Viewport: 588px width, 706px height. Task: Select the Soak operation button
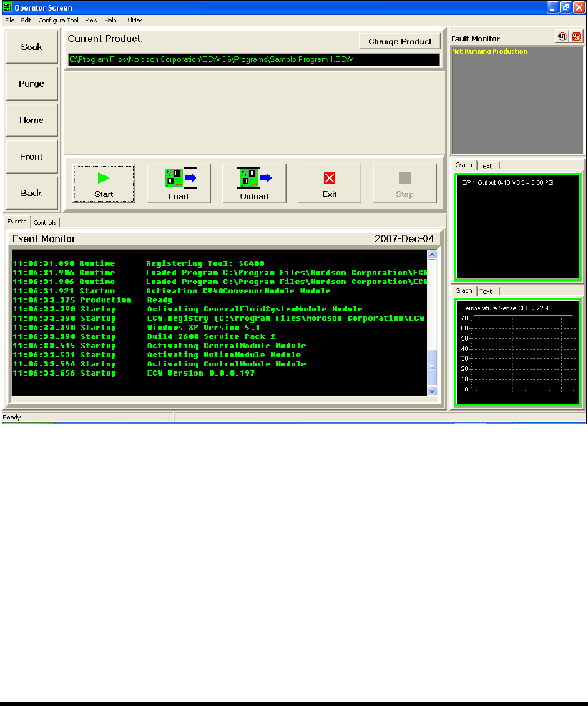click(31, 47)
